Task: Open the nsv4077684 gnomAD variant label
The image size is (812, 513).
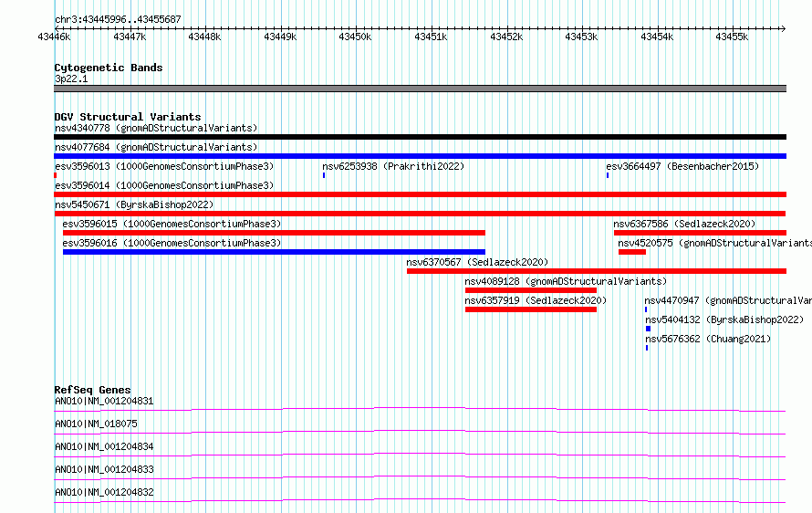Action: point(156,147)
